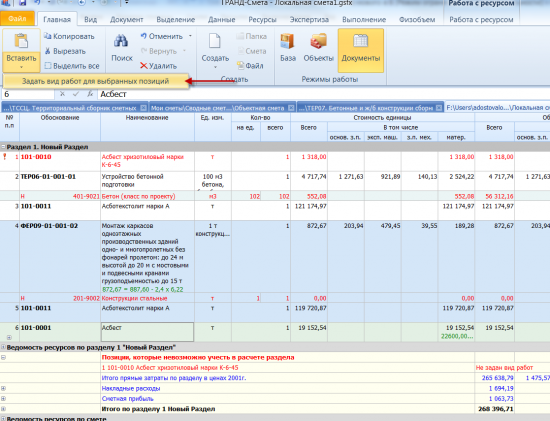
Task: Click the formula bar containing Асбест
Action: 323,94
